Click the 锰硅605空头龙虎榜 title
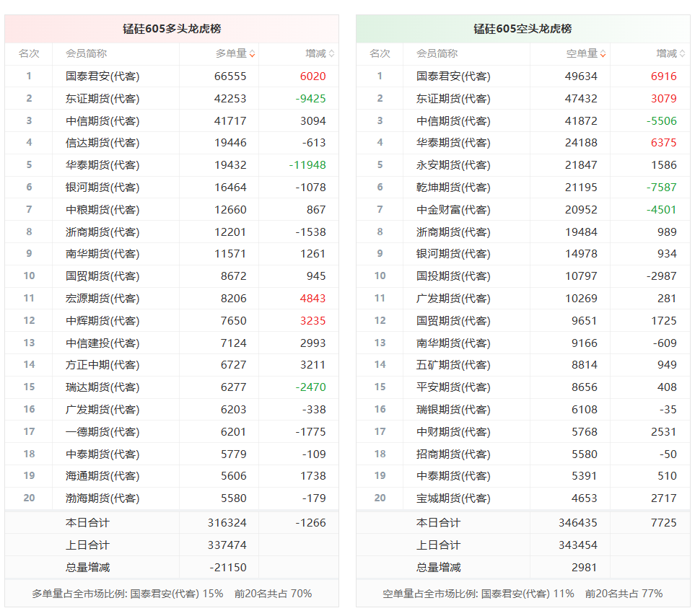Image resolution: width=695 pixels, height=616 pixels. click(x=523, y=29)
